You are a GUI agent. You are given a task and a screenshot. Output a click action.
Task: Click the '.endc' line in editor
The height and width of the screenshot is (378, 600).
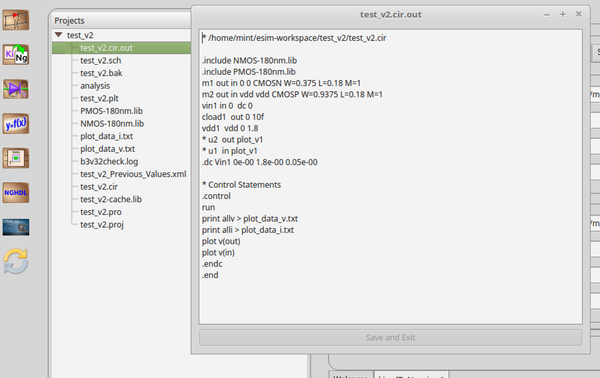(212, 264)
